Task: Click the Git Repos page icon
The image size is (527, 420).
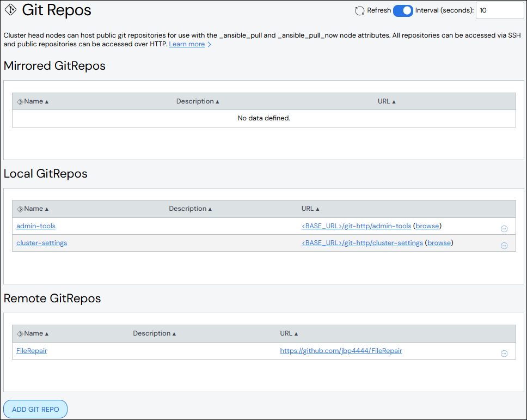Action: (x=10, y=10)
